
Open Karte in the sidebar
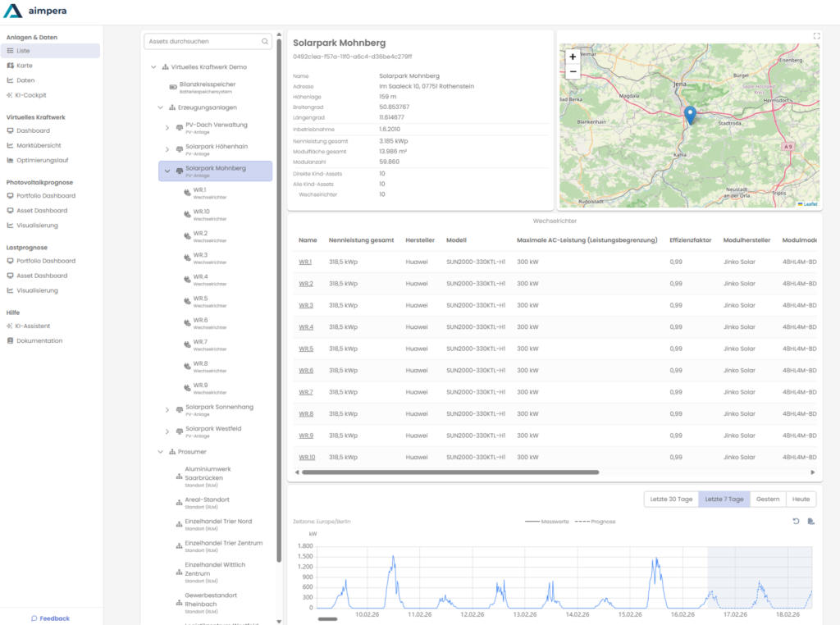coord(25,66)
